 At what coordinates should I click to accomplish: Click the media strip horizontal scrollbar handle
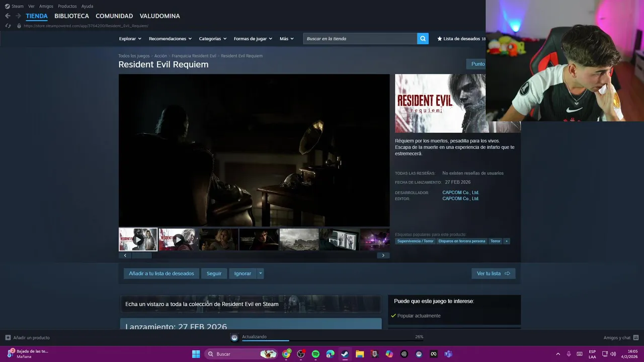pyautogui.click(x=142, y=255)
